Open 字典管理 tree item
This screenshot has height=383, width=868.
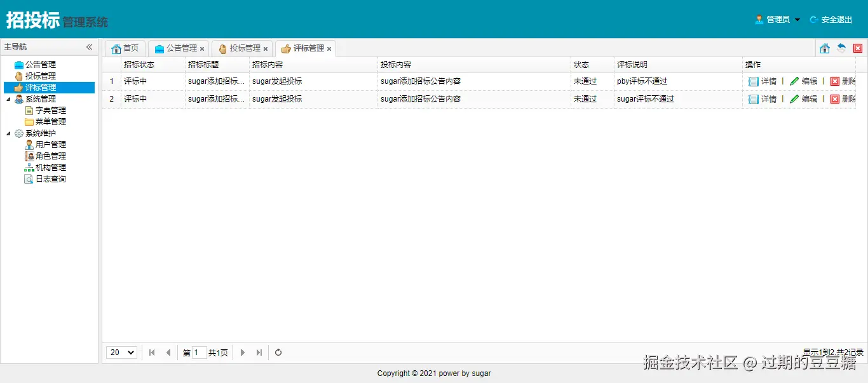51,111
